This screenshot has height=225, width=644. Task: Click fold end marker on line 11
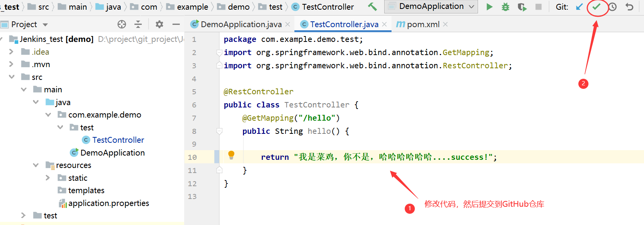pyautogui.click(x=219, y=170)
